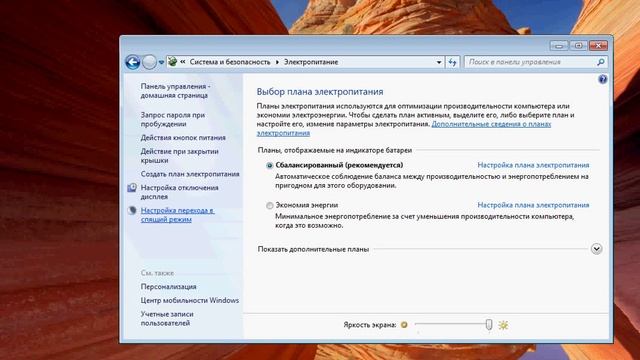This screenshot has height=360, width=640.
Task: Open Дополнительные сведения о планах электропитания
Action: [x=491, y=124]
